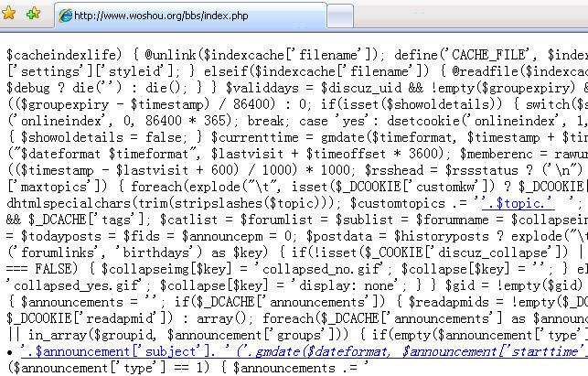Open a new blank tab
Screen dimensions: 588x376
pos(340,16)
